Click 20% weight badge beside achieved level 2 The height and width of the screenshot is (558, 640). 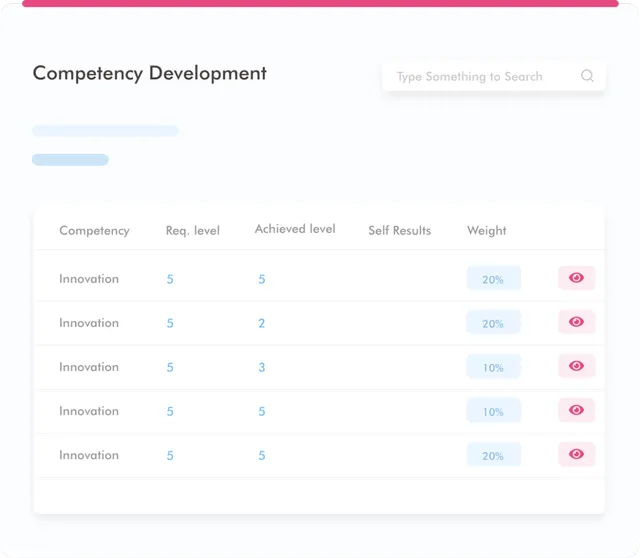(x=493, y=323)
